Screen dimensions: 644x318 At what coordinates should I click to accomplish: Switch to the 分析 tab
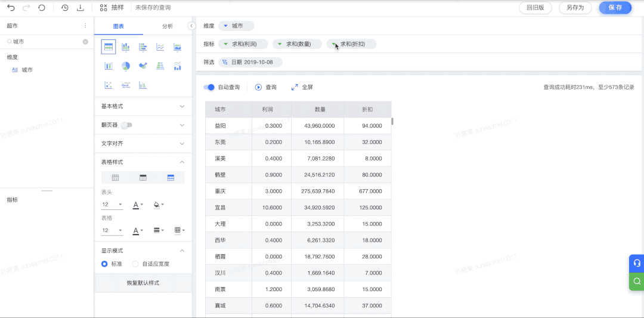[x=168, y=26]
